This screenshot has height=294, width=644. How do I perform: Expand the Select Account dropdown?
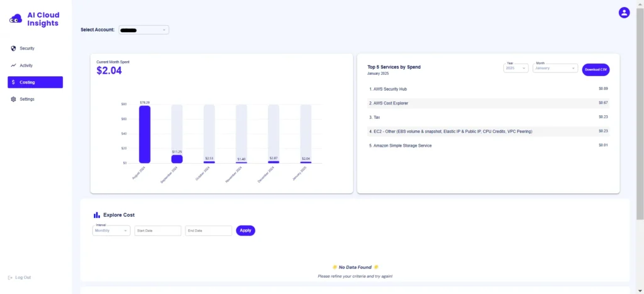pos(143,30)
